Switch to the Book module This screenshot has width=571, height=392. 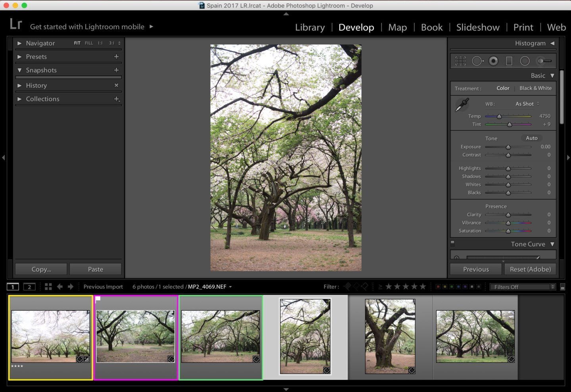coord(431,27)
